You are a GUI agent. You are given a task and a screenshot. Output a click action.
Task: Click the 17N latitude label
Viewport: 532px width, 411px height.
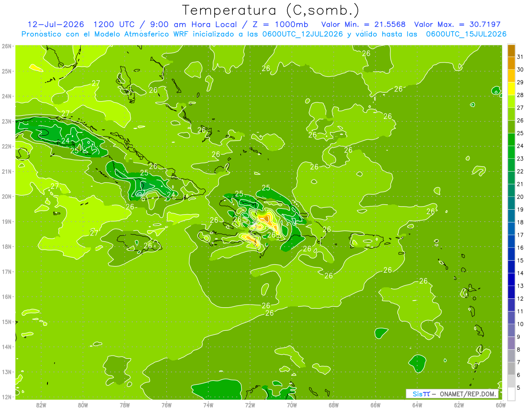coord(7,271)
